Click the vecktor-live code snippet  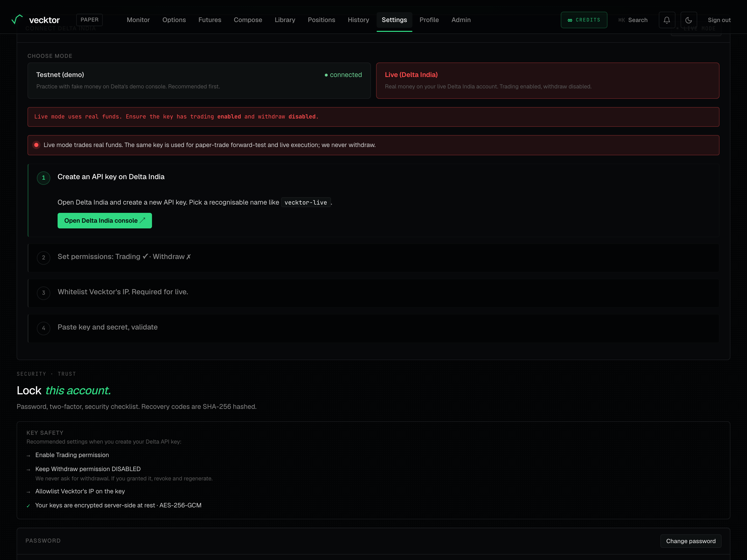(x=306, y=202)
